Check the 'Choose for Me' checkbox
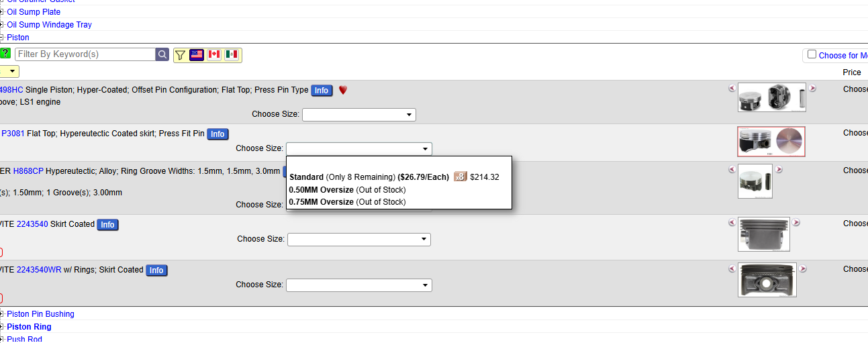The width and height of the screenshot is (868, 343). (812, 54)
